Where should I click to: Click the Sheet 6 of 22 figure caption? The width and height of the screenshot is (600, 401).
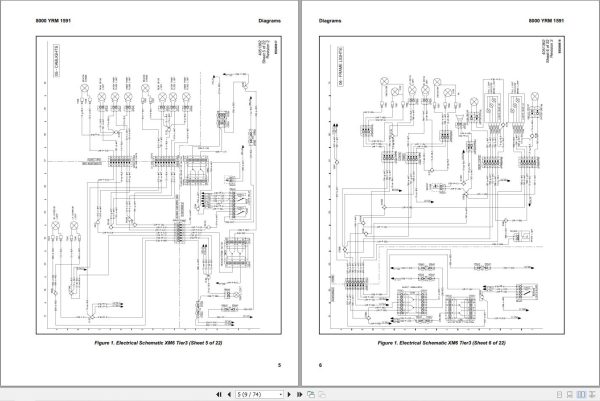(x=442, y=343)
